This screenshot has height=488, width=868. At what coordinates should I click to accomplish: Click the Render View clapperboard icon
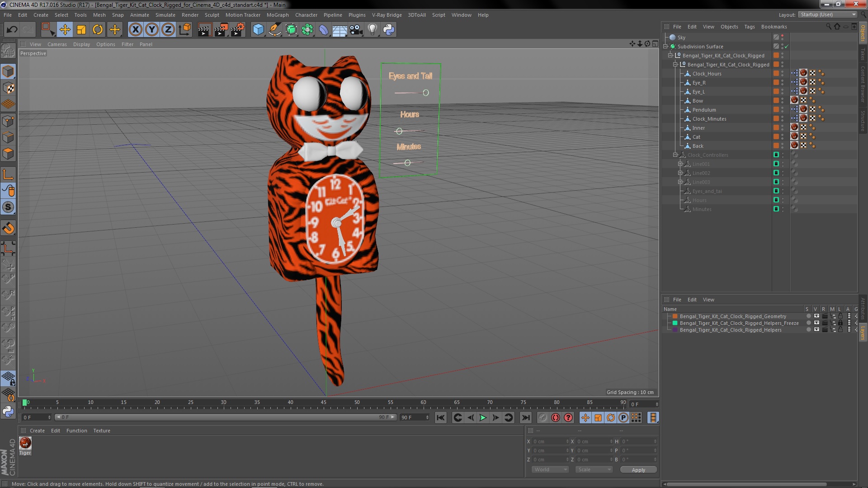pyautogui.click(x=204, y=30)
